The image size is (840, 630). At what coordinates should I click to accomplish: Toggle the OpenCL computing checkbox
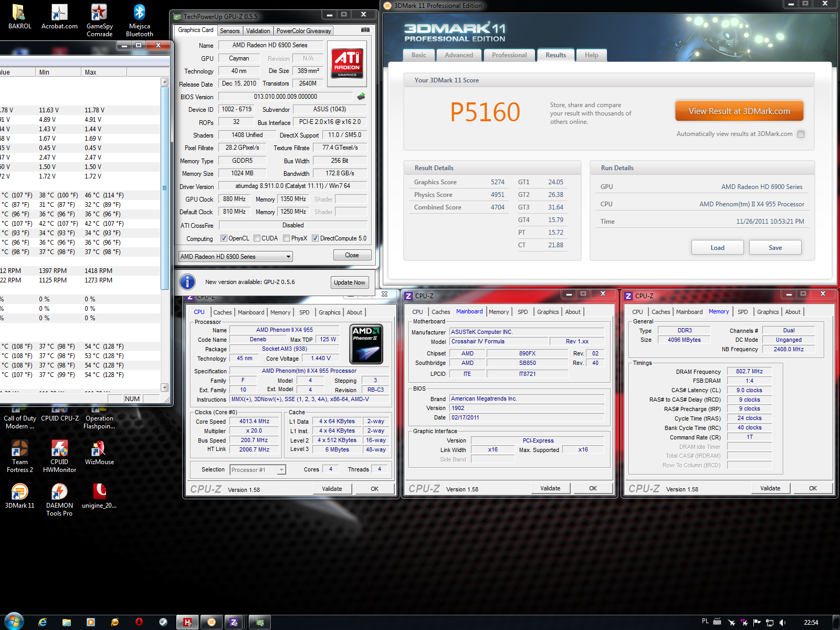click(x=224, y=238)
